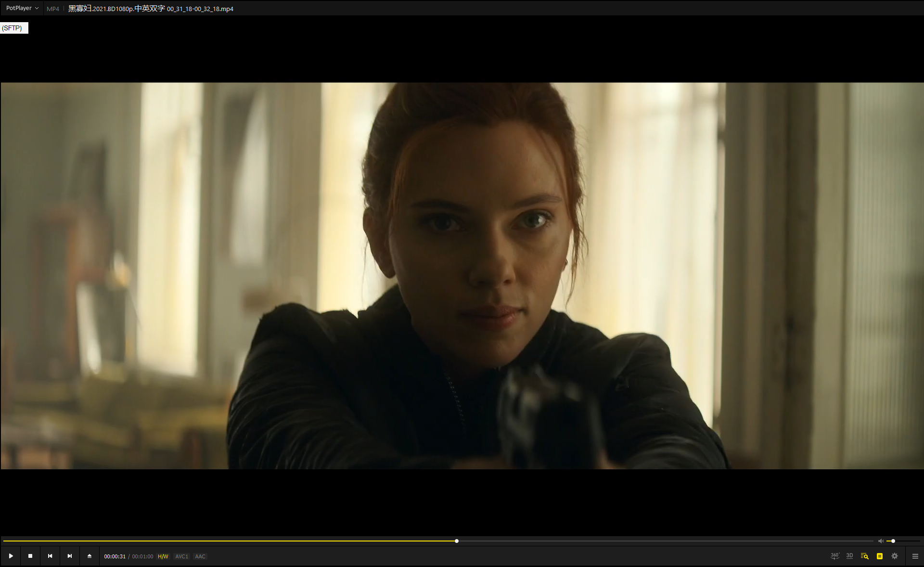Click the H/W hardware acceleration badge
Screen dimensions: 924x567
pyautogui.click(x=163, y=556)
